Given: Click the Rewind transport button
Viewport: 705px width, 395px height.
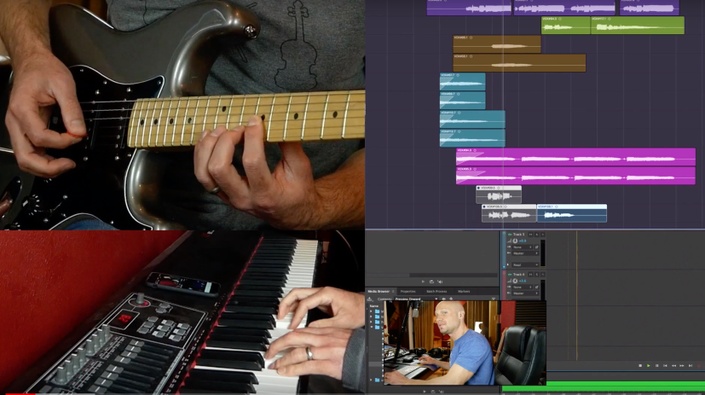Looking at the screenshot, I should 674,365.
